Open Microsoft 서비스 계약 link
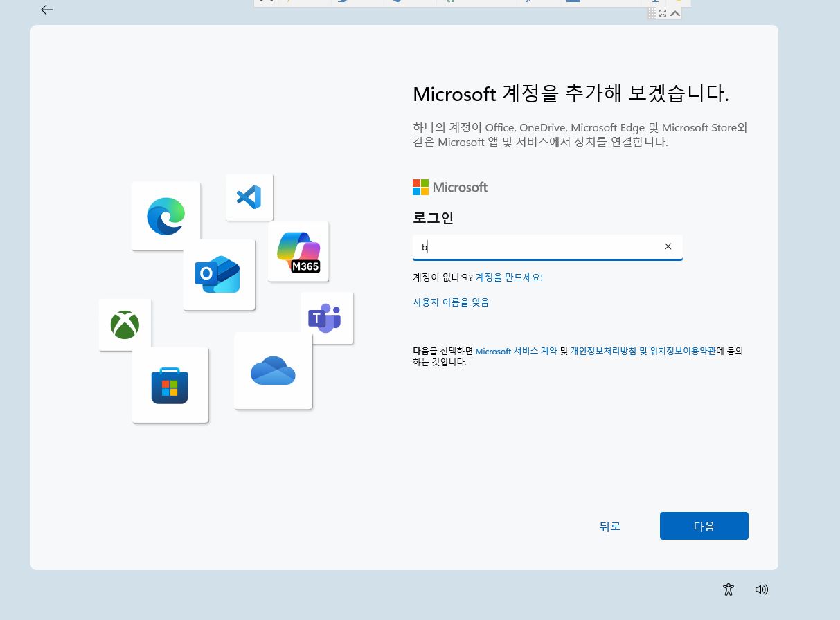This screenshot has height=620, width=840. coord(516,352)
